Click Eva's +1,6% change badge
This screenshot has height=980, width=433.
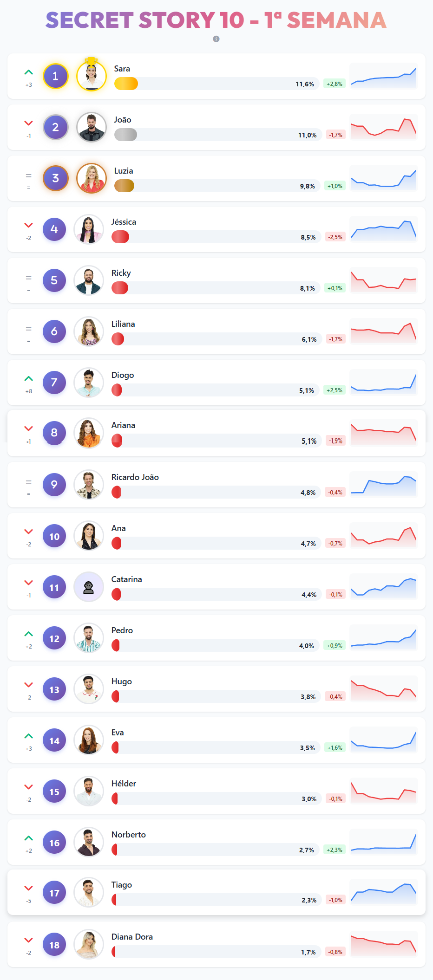pos(335,748)
